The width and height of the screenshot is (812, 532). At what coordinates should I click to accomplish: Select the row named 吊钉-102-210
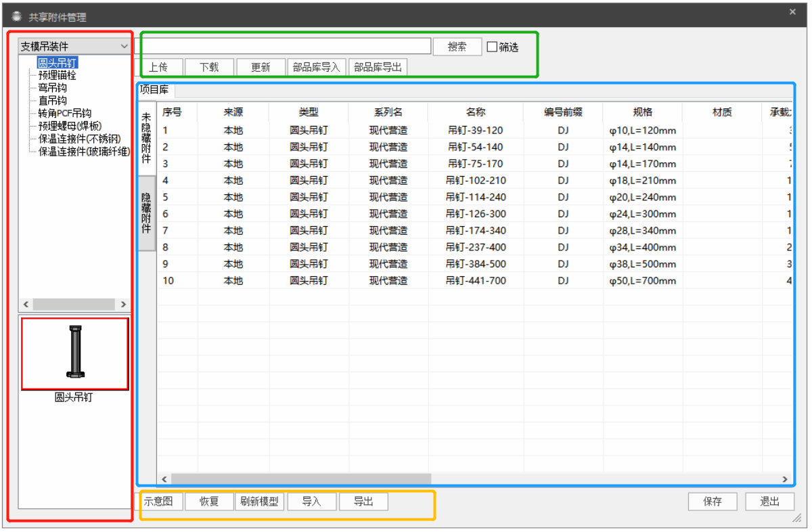click(x=476, y=181)
